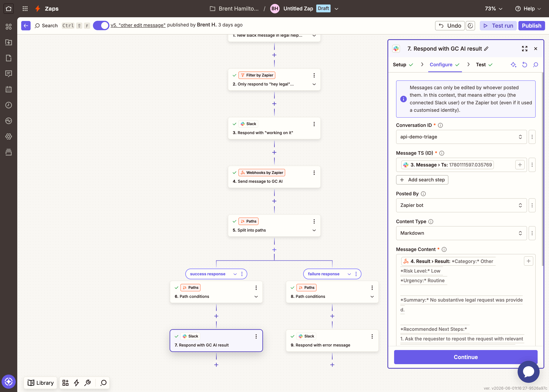Open the versions stack sidebar icon

tap(9, 152)
